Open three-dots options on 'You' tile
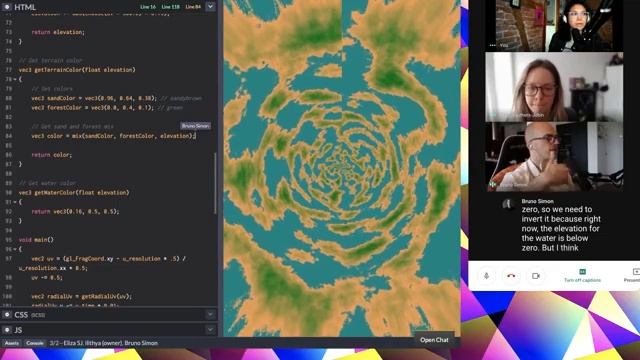The width and height of the screenshot is (640, 360). pos(493,45)
